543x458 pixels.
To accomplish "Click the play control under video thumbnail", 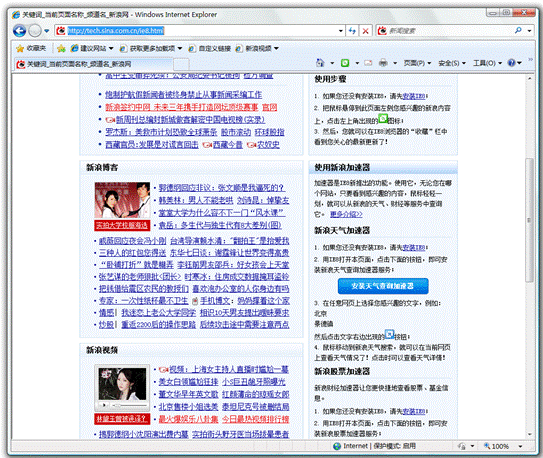I will click(103, 405).
